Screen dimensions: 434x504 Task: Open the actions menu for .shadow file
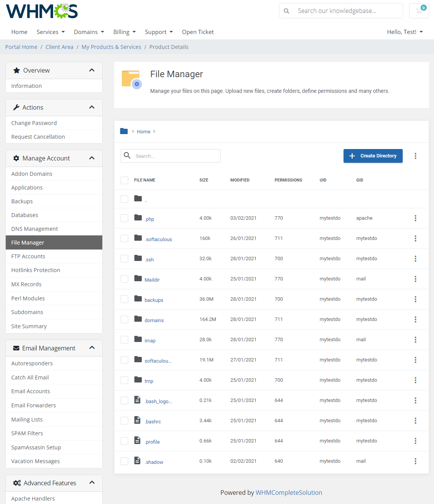[x=415, y=461]
